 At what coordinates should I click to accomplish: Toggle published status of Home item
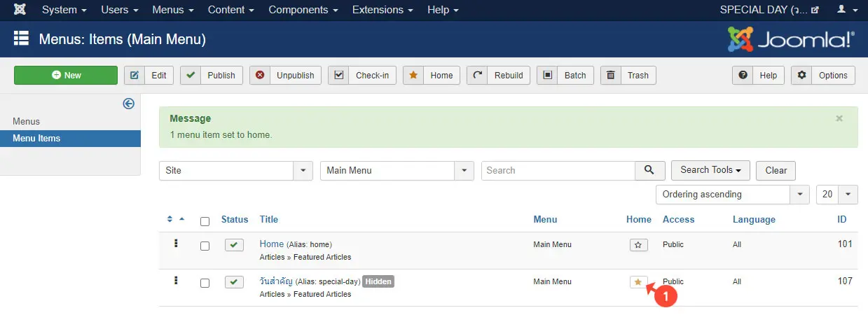[234, 245]
